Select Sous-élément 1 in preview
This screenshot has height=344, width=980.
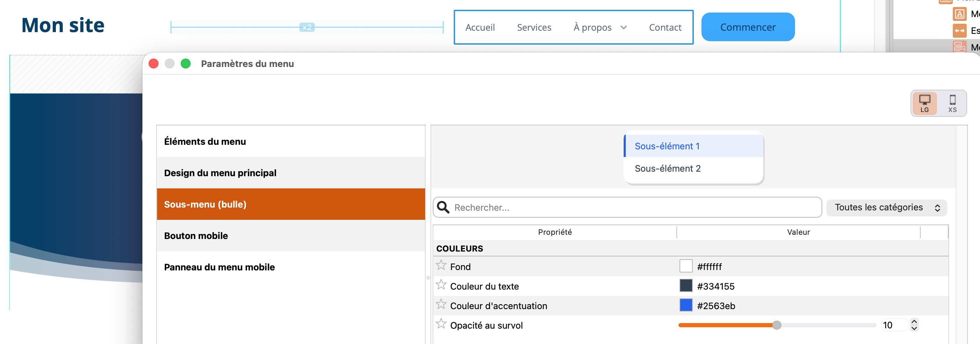[x=693, y=146]
